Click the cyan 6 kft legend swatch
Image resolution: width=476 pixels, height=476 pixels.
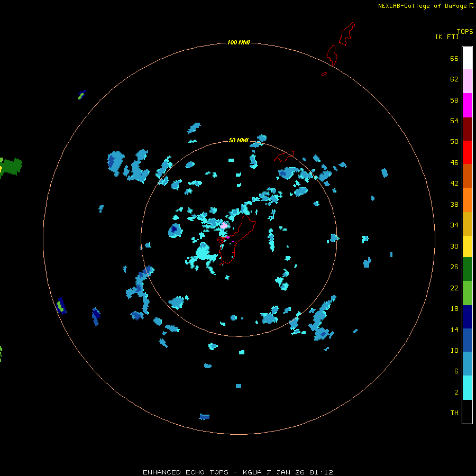(467, 388)
